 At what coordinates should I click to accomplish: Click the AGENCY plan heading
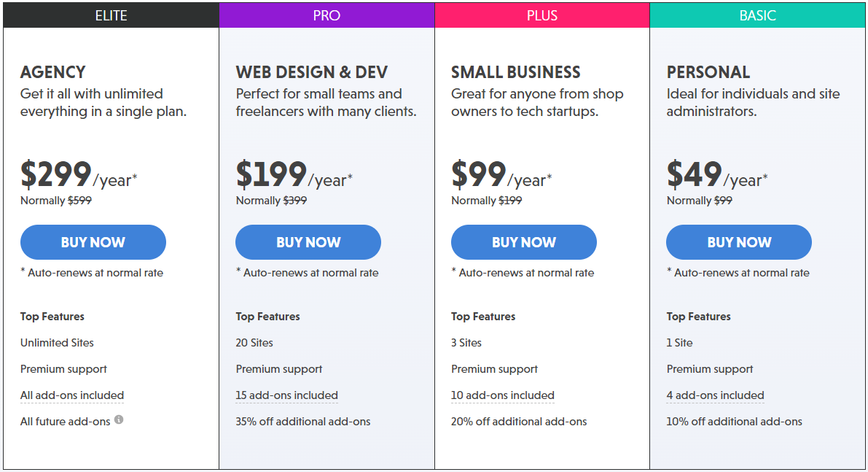click(x=53, y=72)
